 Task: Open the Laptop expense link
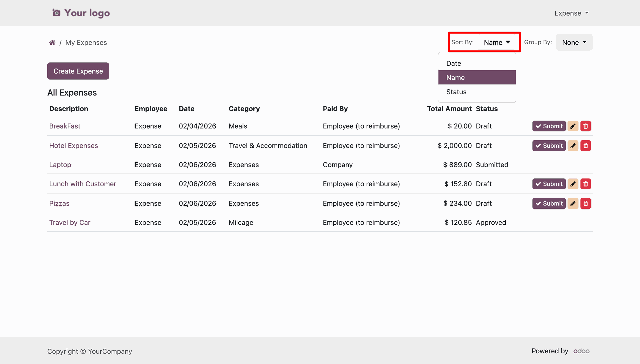60,165
